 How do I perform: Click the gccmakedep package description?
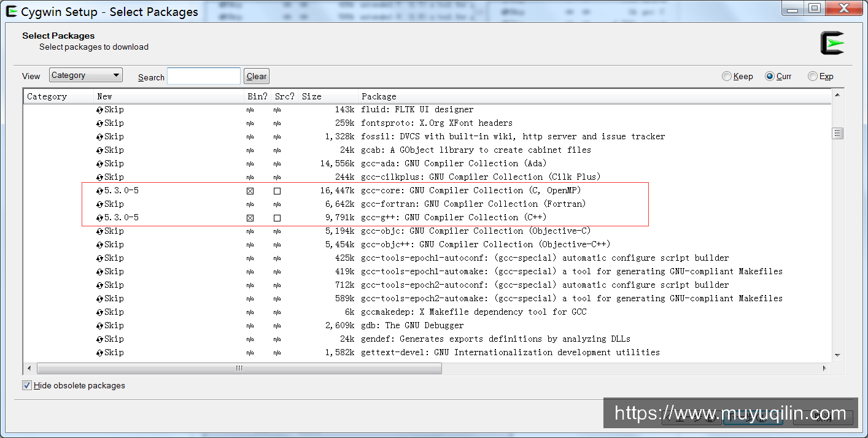pyautogui.click(x=474, y=312)
